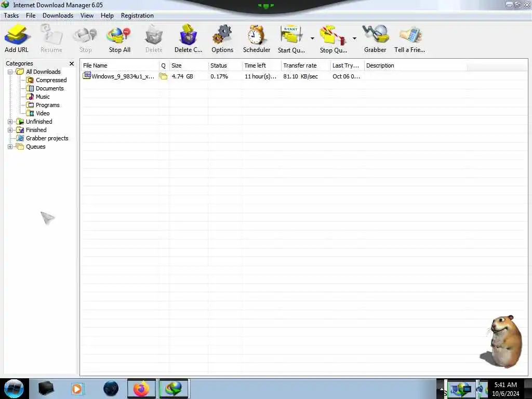Select the Documents category
Viewport: 532px width, 399px height.
click(49, 88)
